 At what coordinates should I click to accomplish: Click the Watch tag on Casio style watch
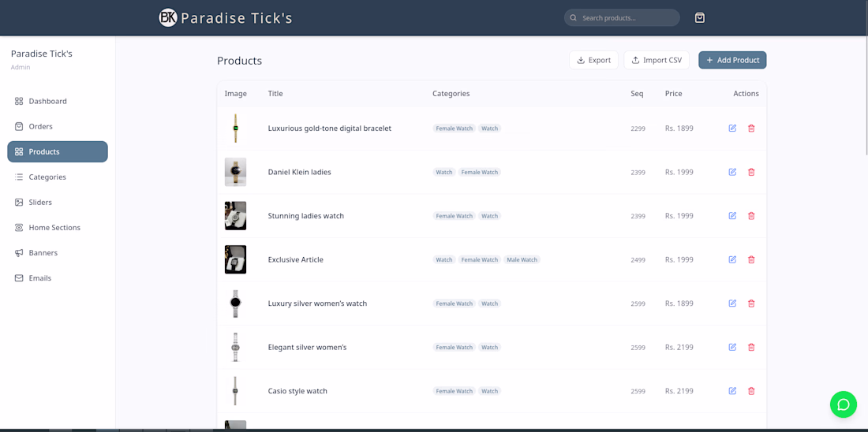click(x=489, y=391)
